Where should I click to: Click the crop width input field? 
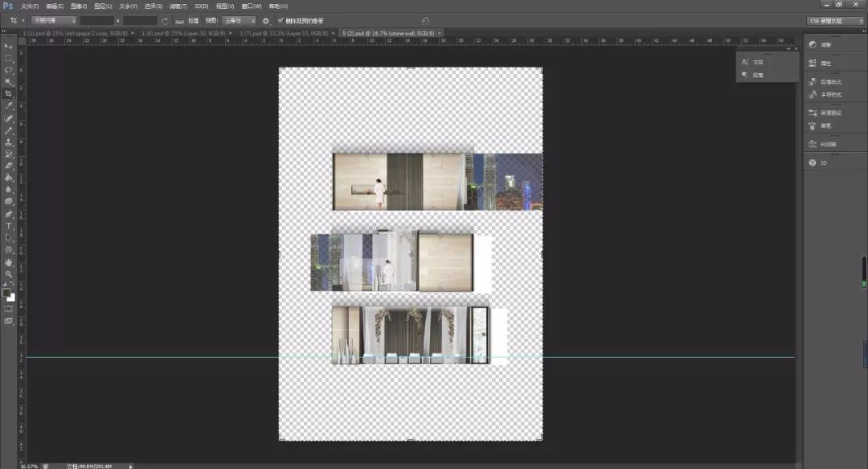pyautogui.click(x=96, y=20)
